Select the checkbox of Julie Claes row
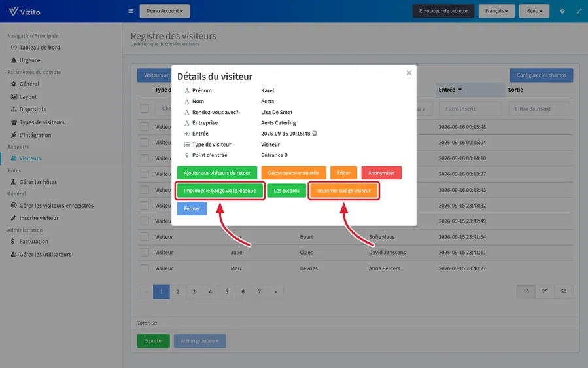Viewport: 588px width, 368px height. click(145, 252)
